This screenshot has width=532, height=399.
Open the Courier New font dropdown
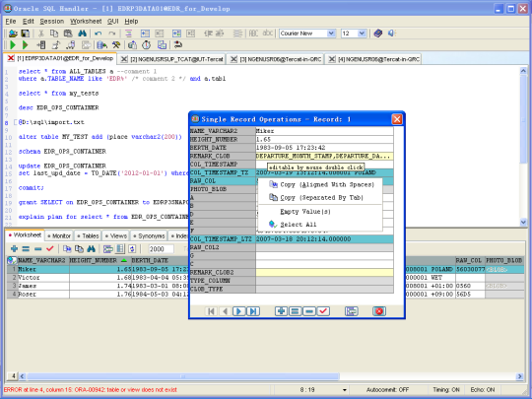[x=331, y=33]
